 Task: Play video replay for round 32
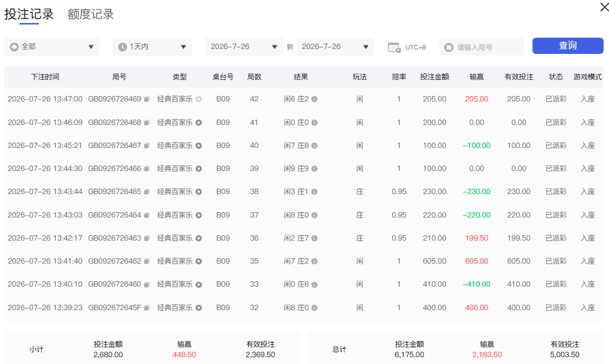click(x=199, y=308)
